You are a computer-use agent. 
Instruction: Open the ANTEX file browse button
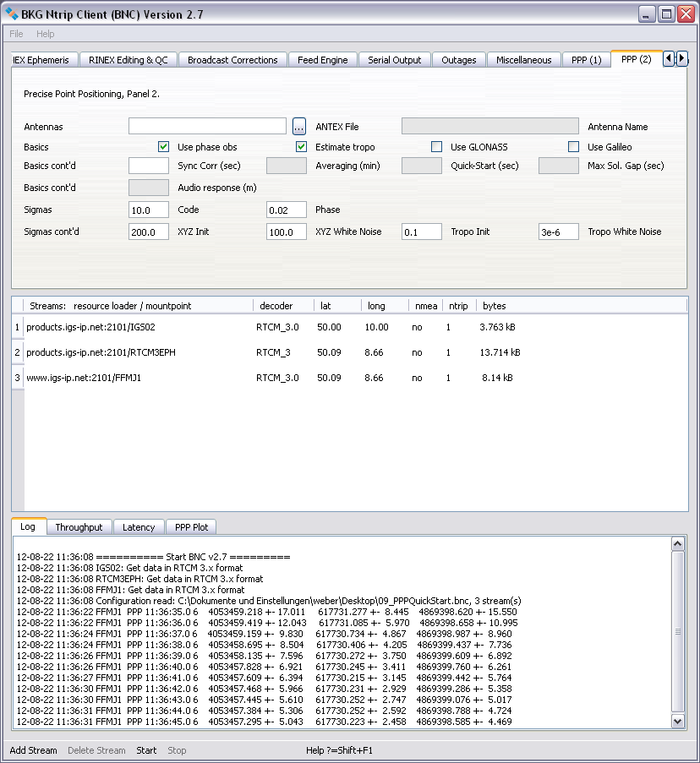(299, 127)
